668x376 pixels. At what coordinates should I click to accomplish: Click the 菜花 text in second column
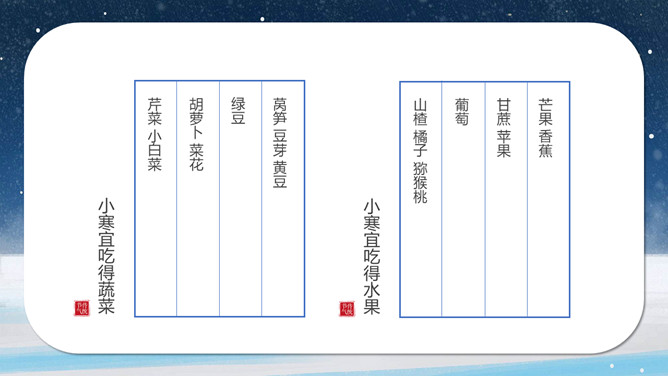click(196, 158)
